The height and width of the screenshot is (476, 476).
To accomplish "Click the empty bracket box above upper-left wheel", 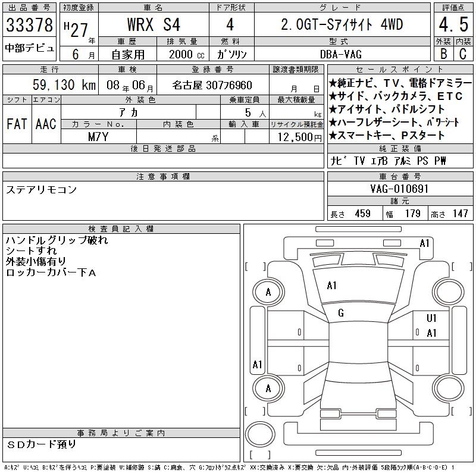I will 255,266.
